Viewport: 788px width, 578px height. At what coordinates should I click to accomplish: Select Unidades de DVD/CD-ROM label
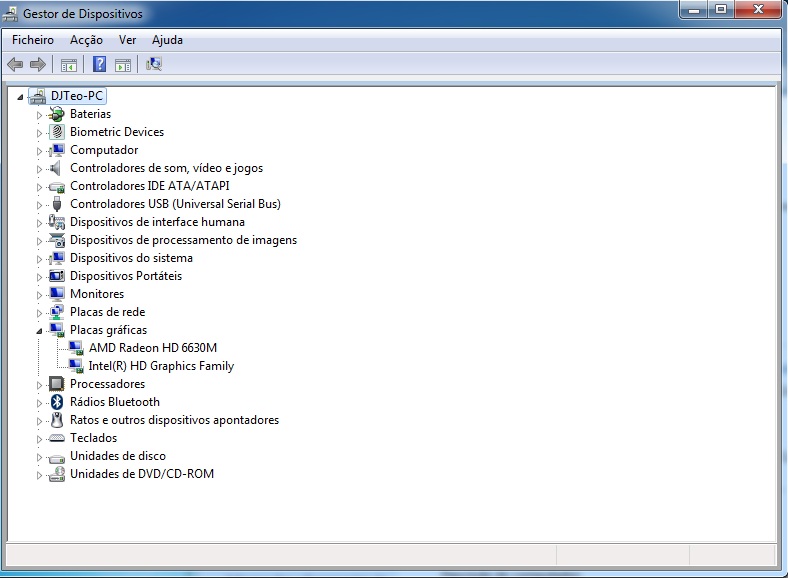142,474
